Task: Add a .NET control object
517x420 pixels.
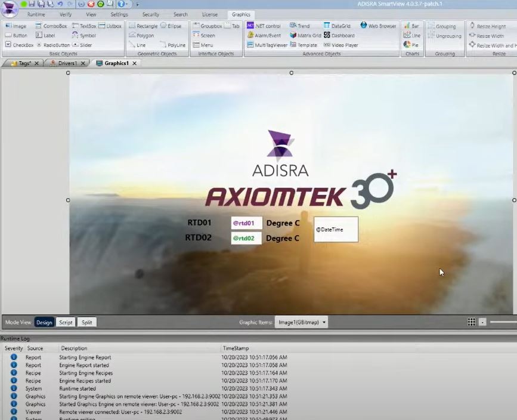Action: 264,26
